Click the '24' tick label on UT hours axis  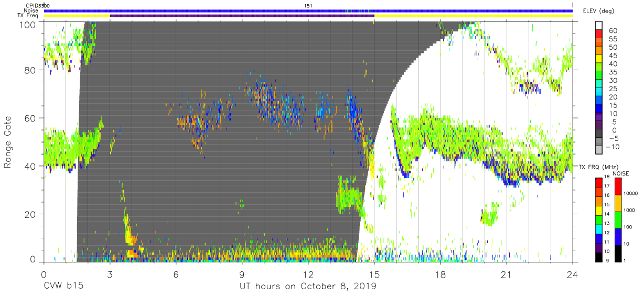tap(573, 274)
